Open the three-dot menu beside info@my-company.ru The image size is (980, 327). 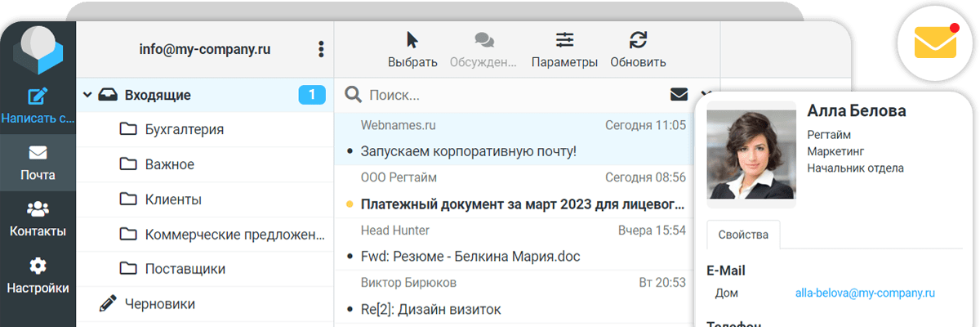pyautogui.click(x=321, y=49)
